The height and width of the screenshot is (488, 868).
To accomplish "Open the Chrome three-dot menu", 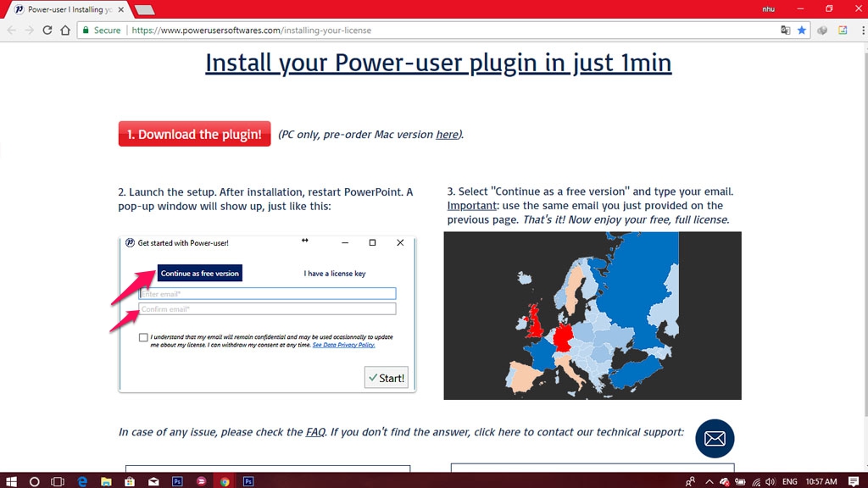I will tap(862, 30).
